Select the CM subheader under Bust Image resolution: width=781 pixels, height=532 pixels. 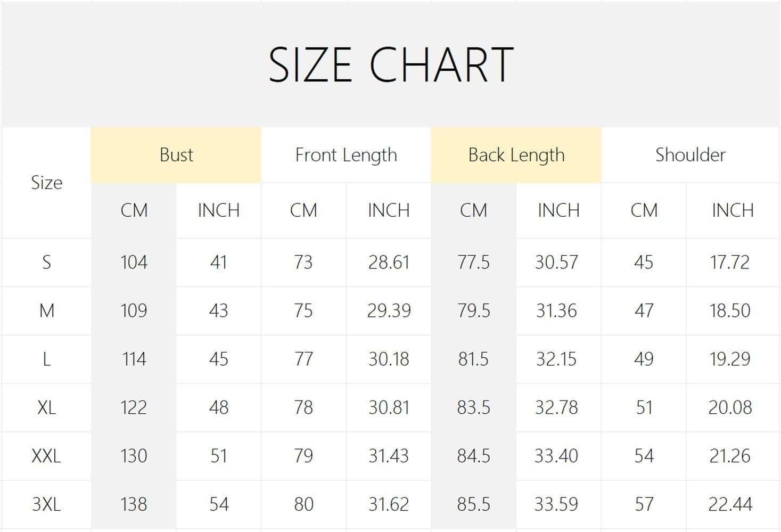(x=134, y=210)
